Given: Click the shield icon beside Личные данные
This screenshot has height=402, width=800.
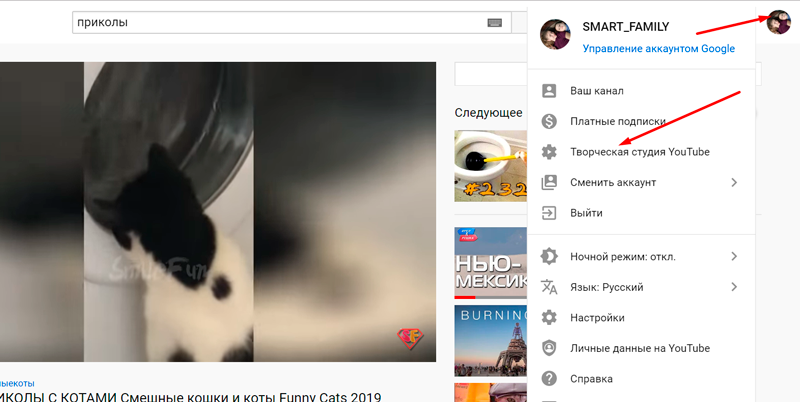Looking at the screenshot, I should point(549,348).
